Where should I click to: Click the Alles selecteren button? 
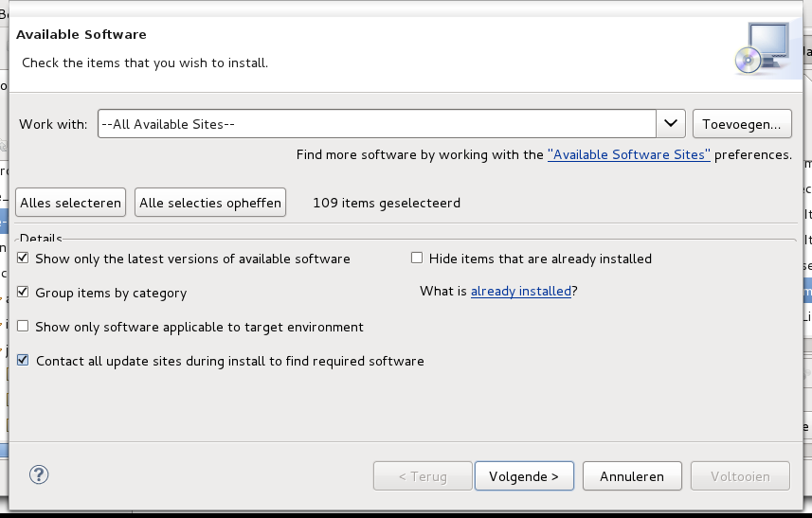coord(70,203)
